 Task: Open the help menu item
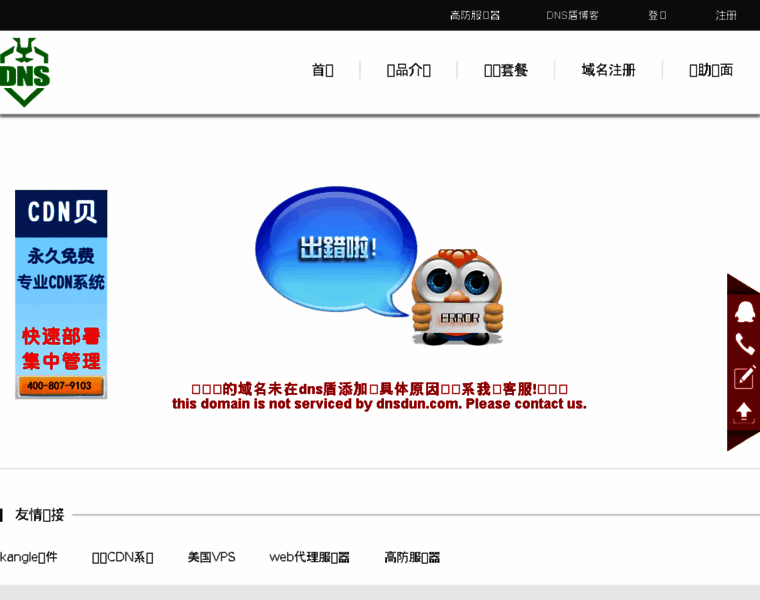[711, 70]
